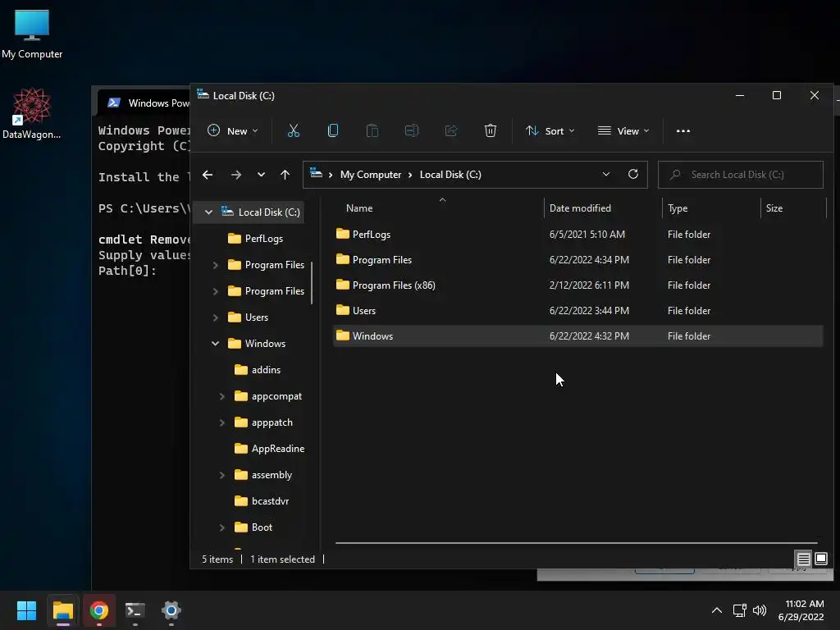The width and height of the screenshot is (840, 630).
Task: Click the Rename icon in toolbar
Action: [412, 130]
